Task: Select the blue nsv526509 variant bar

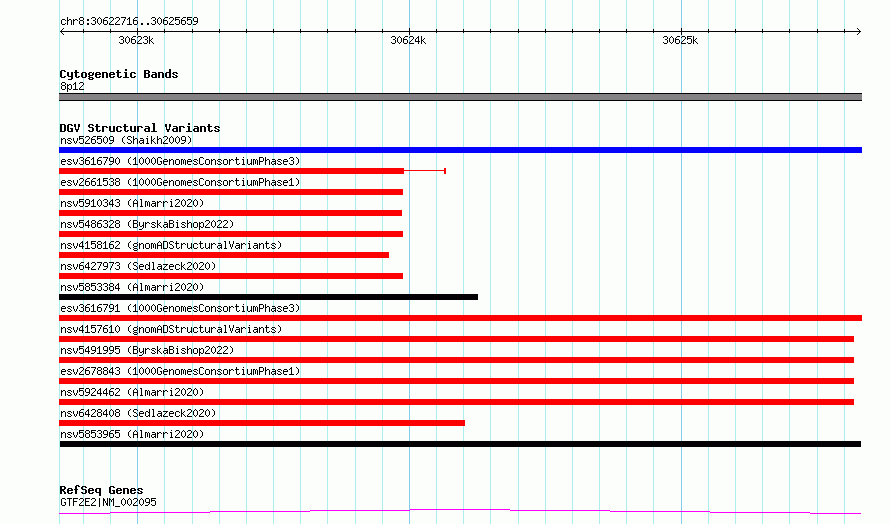Action: coord(460,150)
